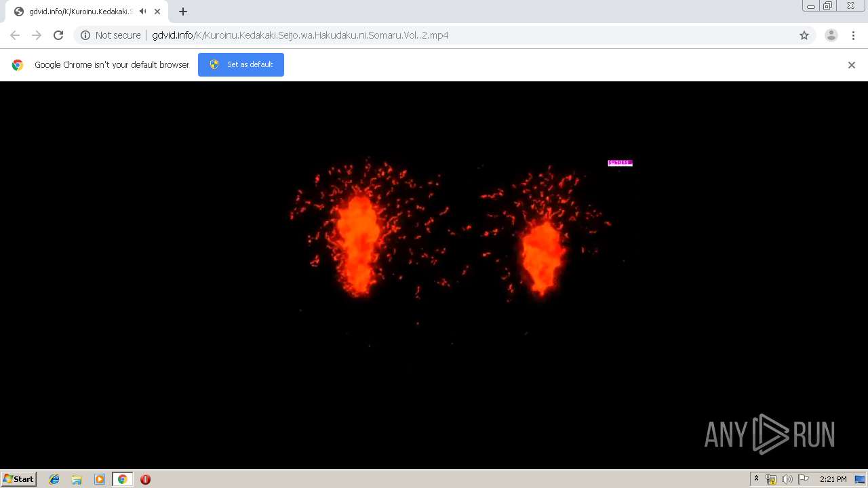Open the volume tray icon

pos(787,479)
